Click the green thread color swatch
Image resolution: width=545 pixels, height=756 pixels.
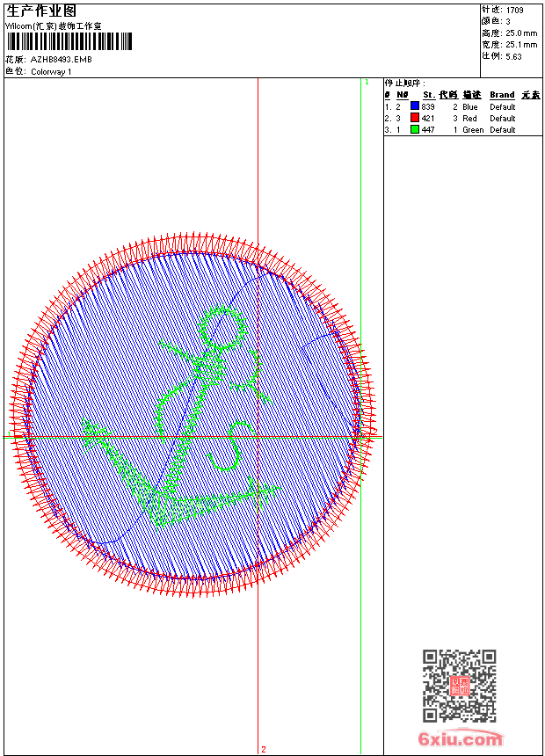(415, 129)
